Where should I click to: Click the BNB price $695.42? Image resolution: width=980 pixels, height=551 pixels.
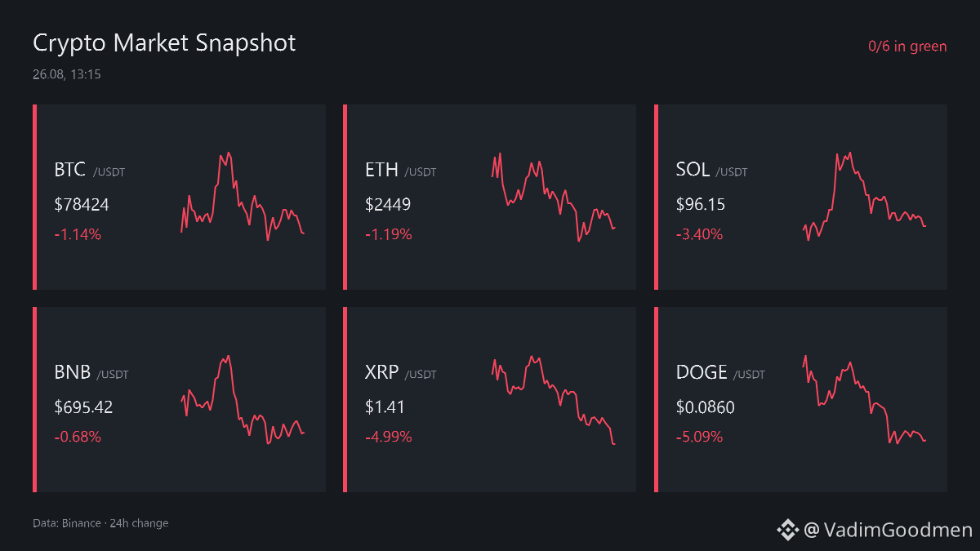(83, 407)
